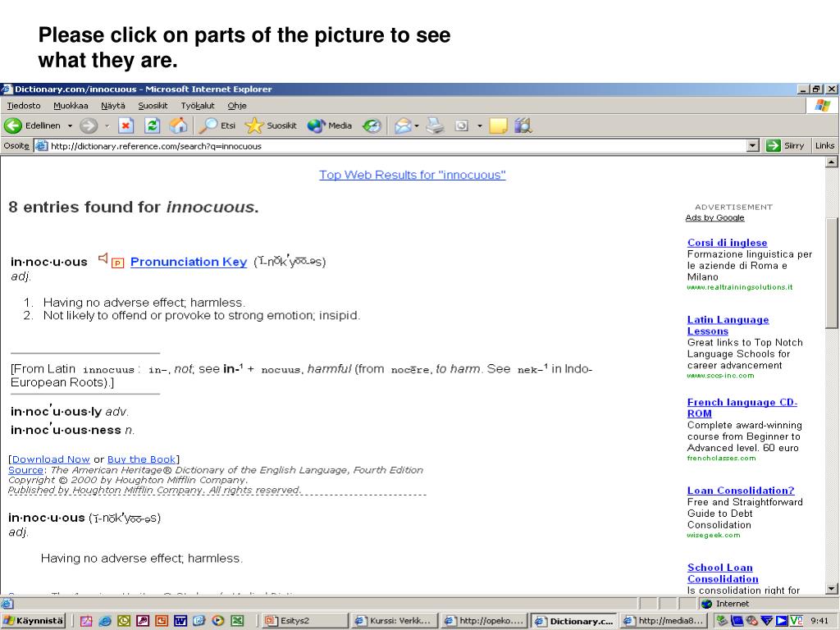Visit frenchclasses.com green URL
This screenshot has width=840, height=630.
point(721,458)
